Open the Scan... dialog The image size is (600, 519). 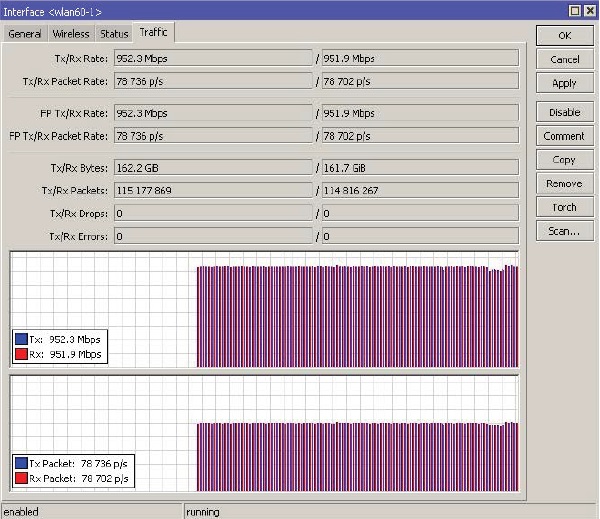pos(564,232)
